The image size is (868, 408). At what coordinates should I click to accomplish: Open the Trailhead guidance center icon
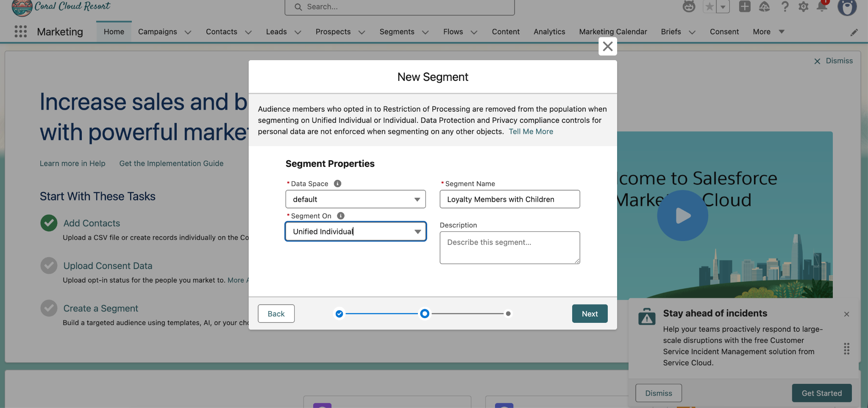pos(764,6)
